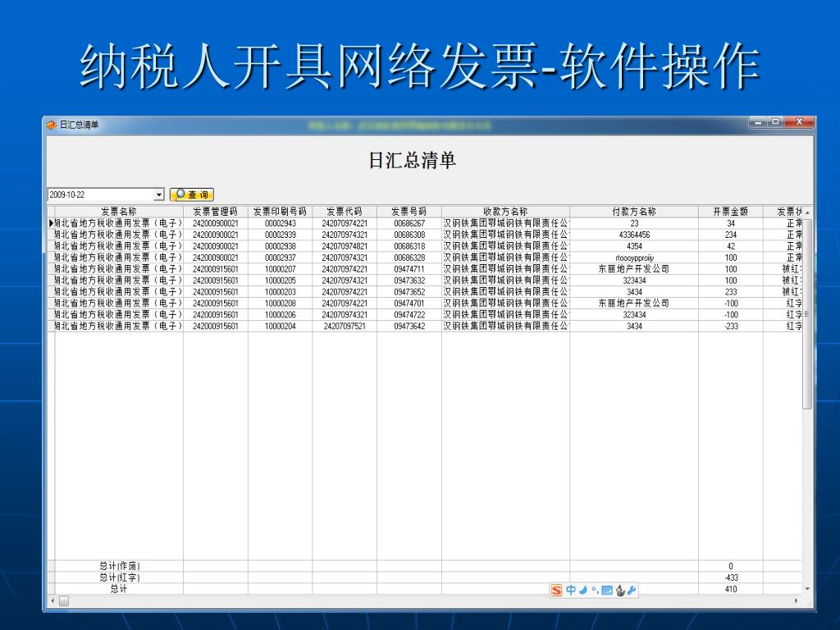The height and width of the screenshot is (630, 840).
Task: Click invoice number cell 09473652
Action: tap(409, 291)
